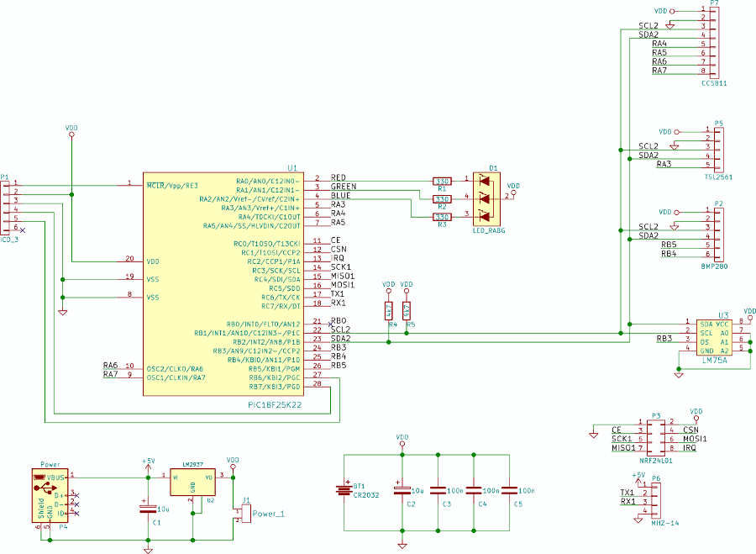Screen dimensions: 756x554
Task: Select the U2 voltage regulator block
Action: (x=192, y=482)
